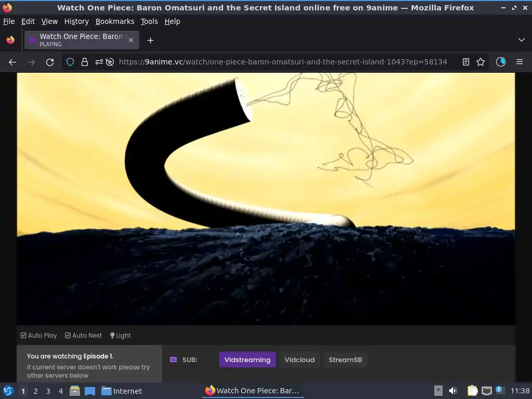This screenshot has height=399, width=532.
Task: Click the notification info tray icon
Action: (499, 390)
